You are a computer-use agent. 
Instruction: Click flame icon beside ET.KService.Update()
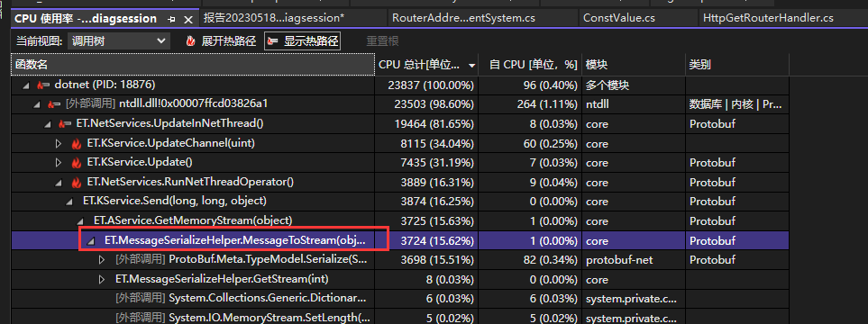(77, 163)
